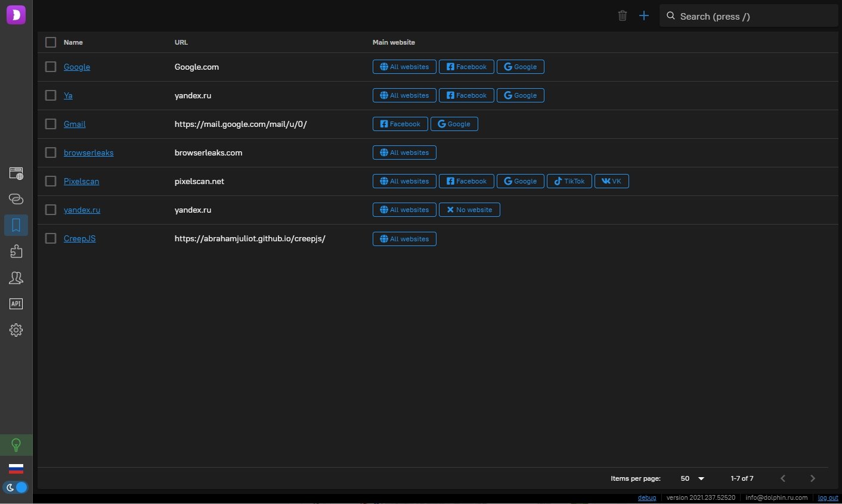Click the lightbulb tips icon
Screen dimensions: 842x504
16,445
